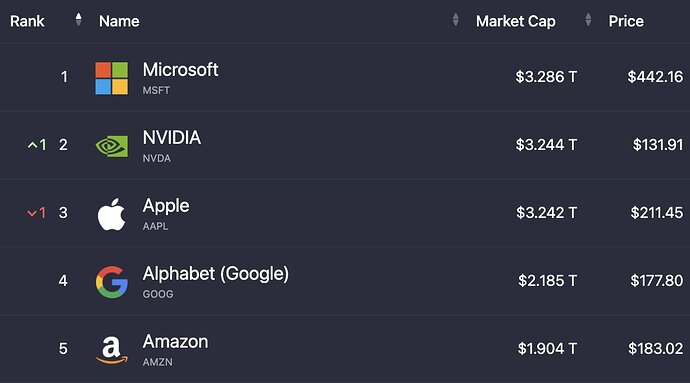Sort table by the Rank arrows

(78, 19)
